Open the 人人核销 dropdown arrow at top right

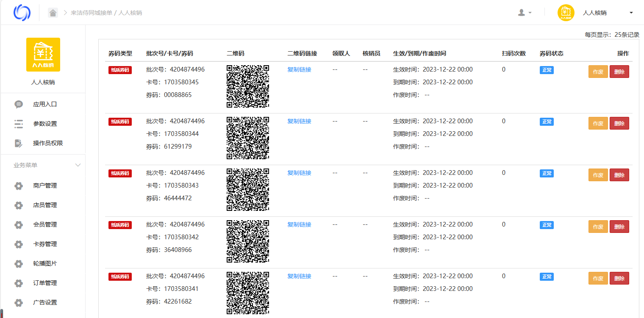coord(631,13)
